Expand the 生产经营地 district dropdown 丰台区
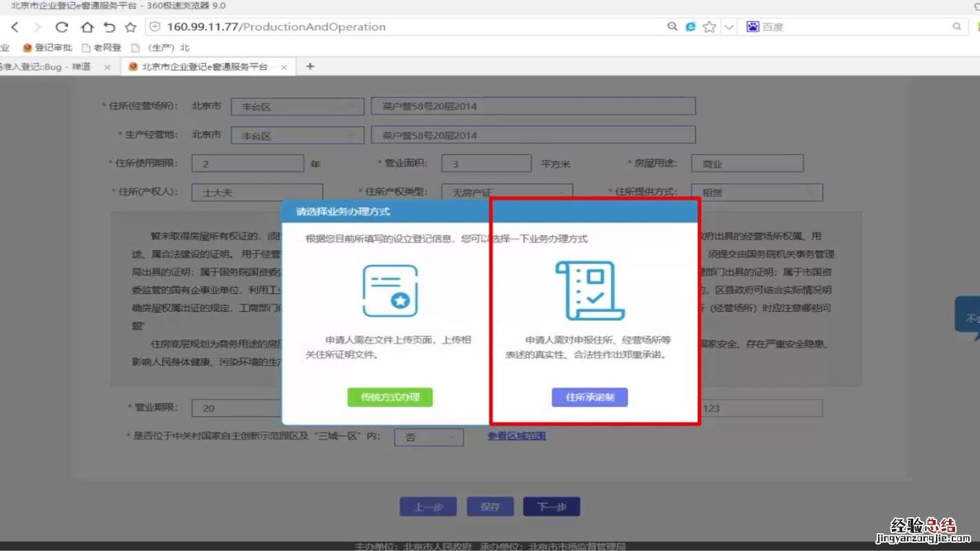The image size is (980, 551). click(297, 135)
